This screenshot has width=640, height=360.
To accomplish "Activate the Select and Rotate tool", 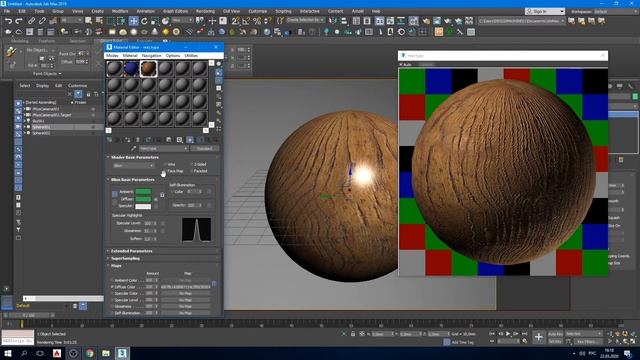I will (144, 20).
